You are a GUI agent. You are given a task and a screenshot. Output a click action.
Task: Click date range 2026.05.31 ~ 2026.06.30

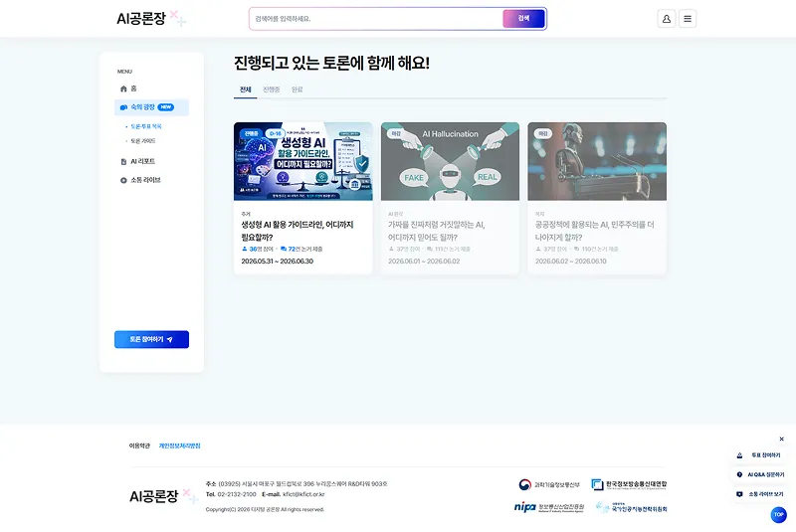tap(278, 262)
